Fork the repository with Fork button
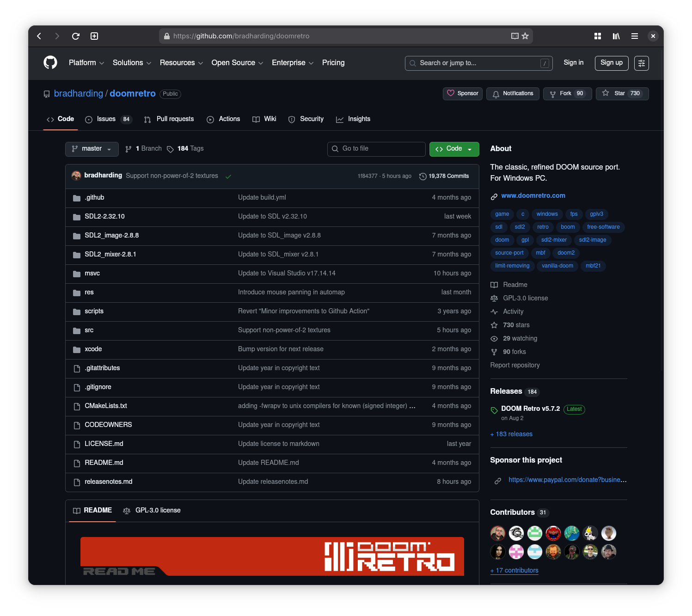 tap(568, 94)
